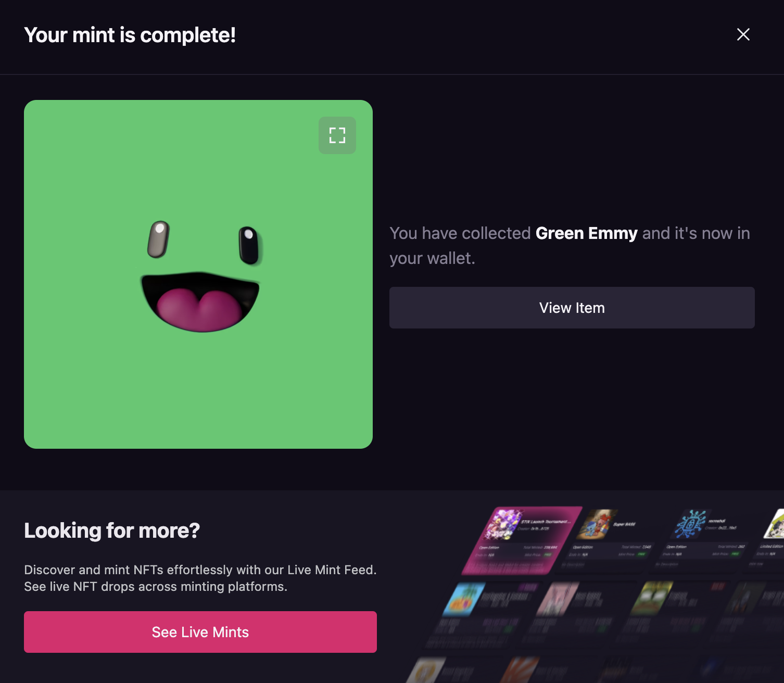Close the mint complete dialog
The width and height of the screenshot is (784, 683).
click(743, 34)
